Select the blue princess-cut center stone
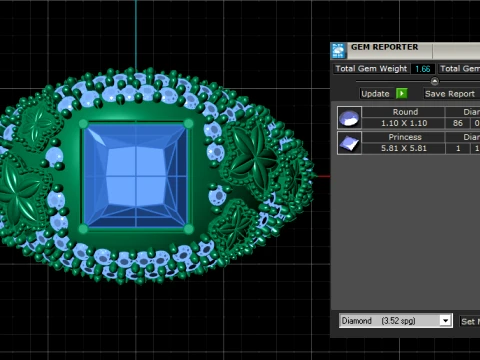The image size is (480, 360). 136,176
